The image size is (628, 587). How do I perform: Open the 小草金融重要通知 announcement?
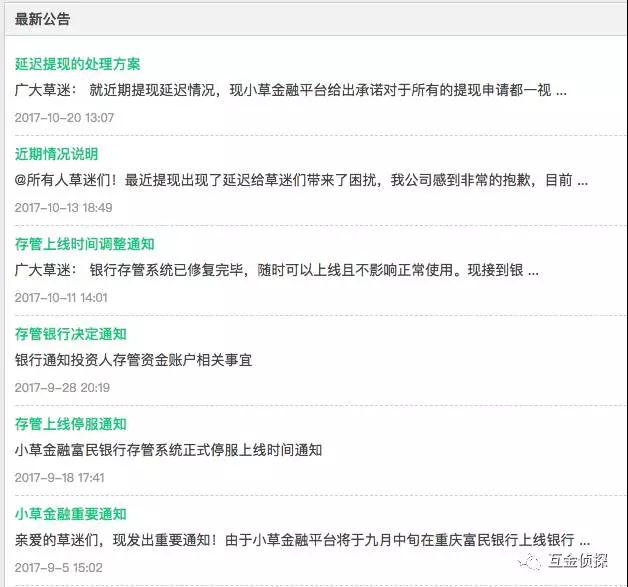click(70, 514)
